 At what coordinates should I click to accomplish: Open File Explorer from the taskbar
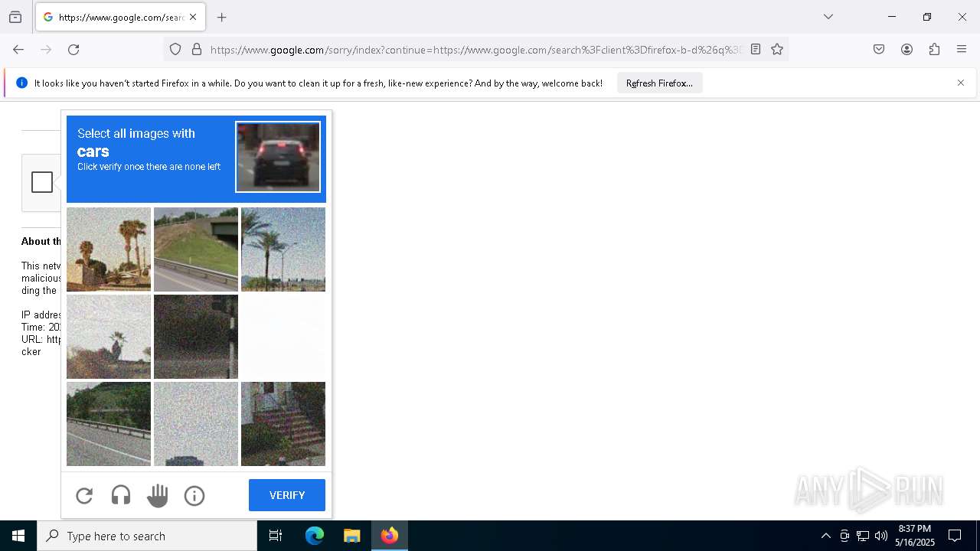click(x=352, y=536)
